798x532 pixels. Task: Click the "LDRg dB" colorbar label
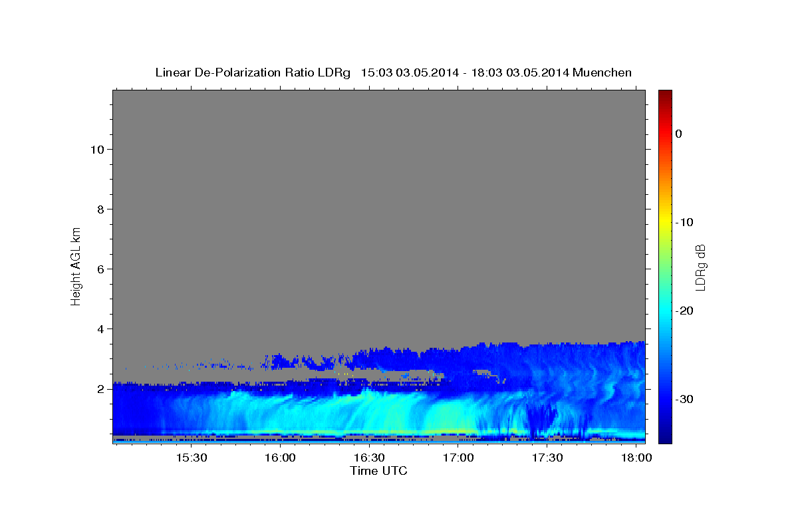tap(700, 267)
